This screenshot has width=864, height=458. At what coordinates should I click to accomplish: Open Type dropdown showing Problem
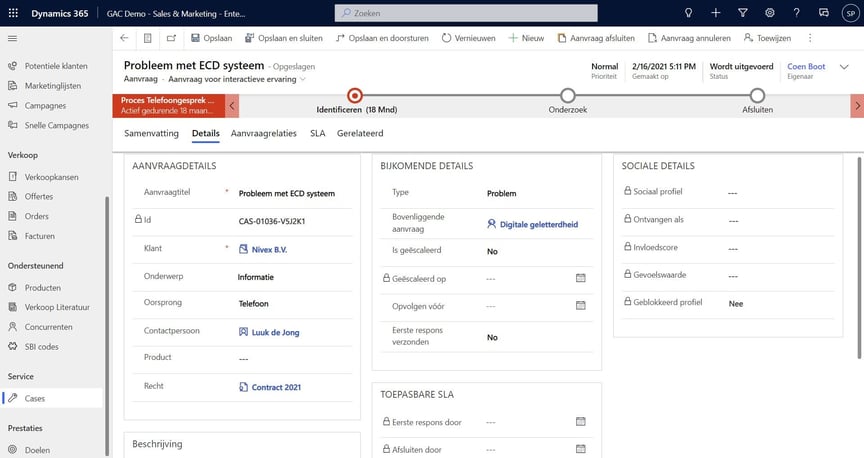tap(501, 193)
